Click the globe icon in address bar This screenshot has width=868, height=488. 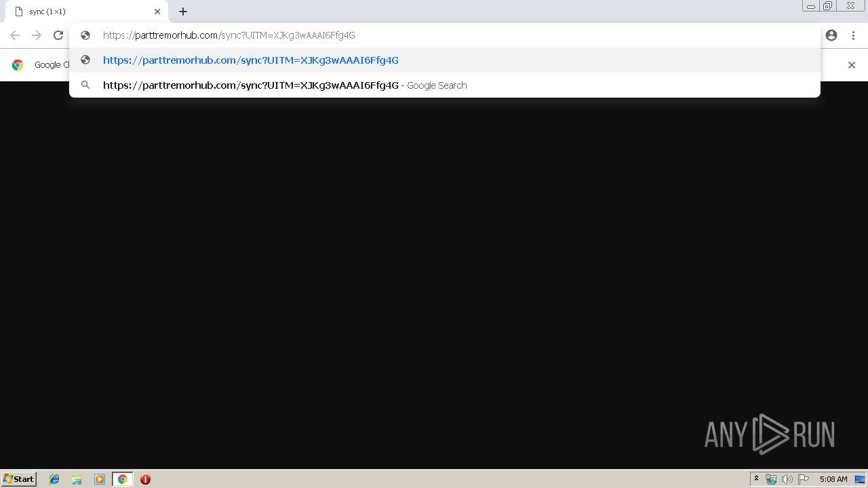85,35
